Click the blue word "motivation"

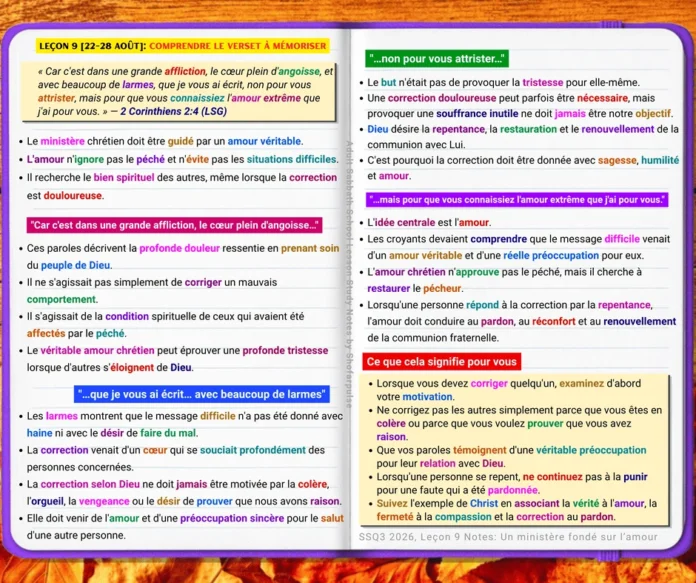[427, 397]
